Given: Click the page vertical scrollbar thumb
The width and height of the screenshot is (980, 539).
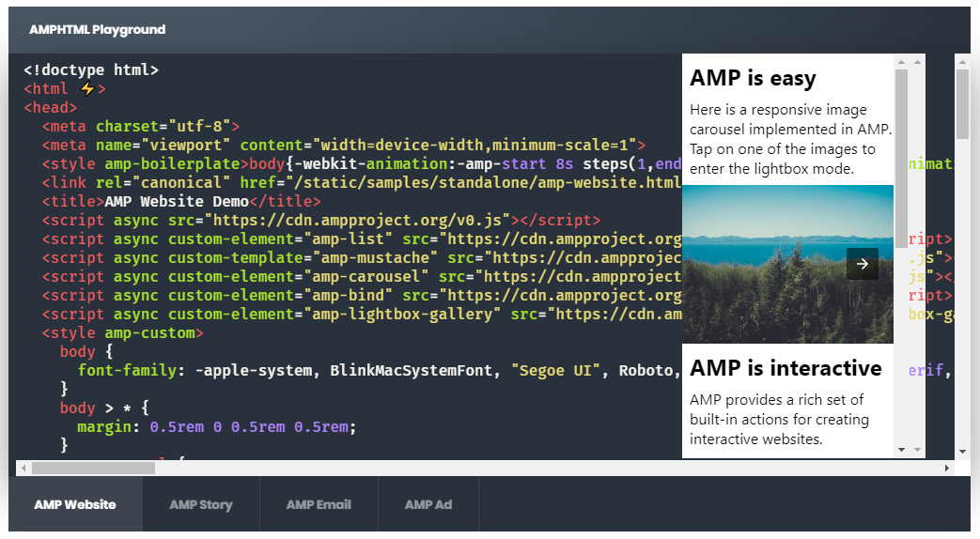Looking at the screenshot, I should click(962, 103).
